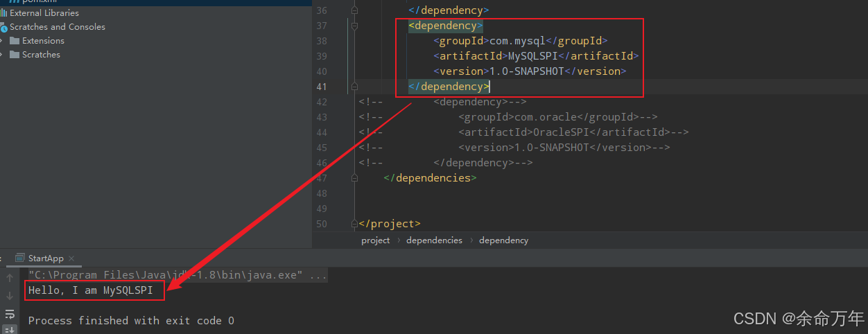This screenshot has height=334, width=868.
Task: Toggle soft-wrap in the run console
Action: (10, 314)
